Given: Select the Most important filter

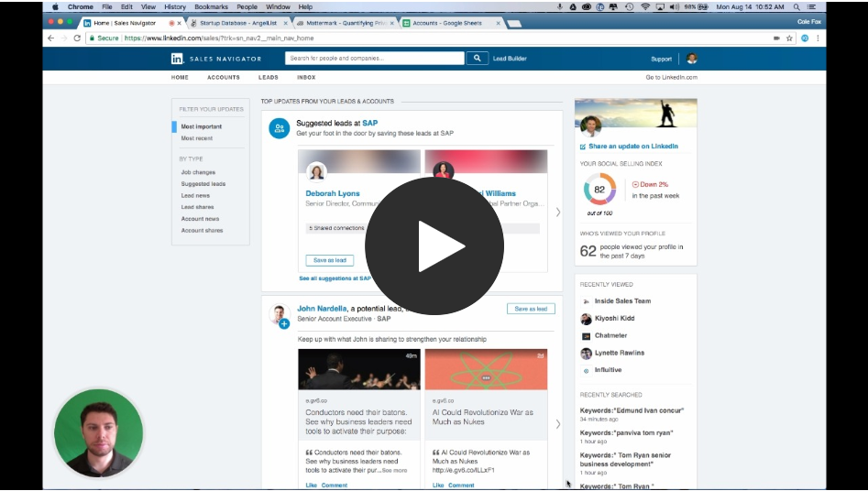Looking at the screenshot, I should (202, 126).
